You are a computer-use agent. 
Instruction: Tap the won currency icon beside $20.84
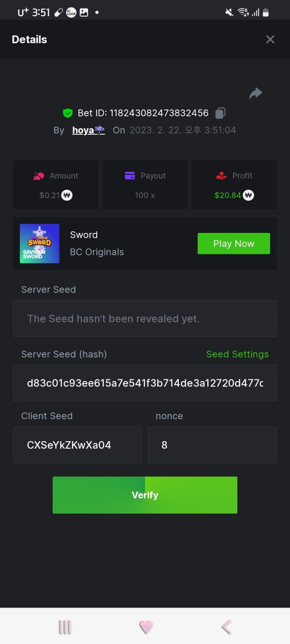(248, 195)
